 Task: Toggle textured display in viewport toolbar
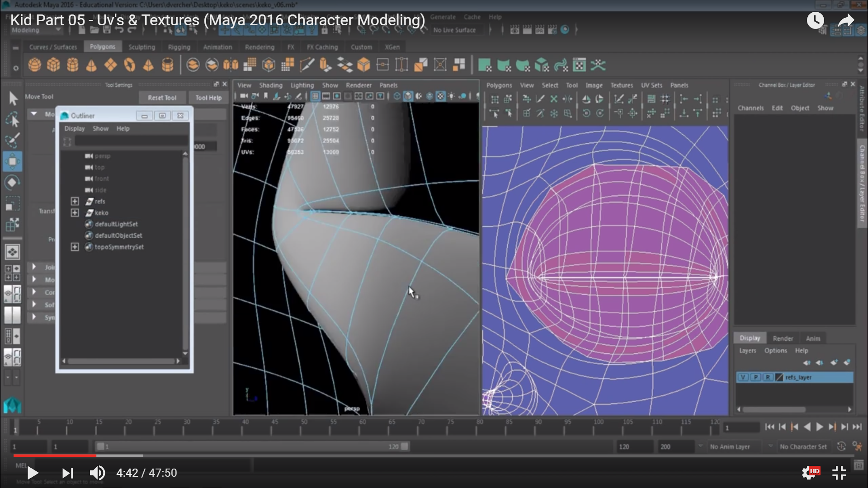click(440, 96)
